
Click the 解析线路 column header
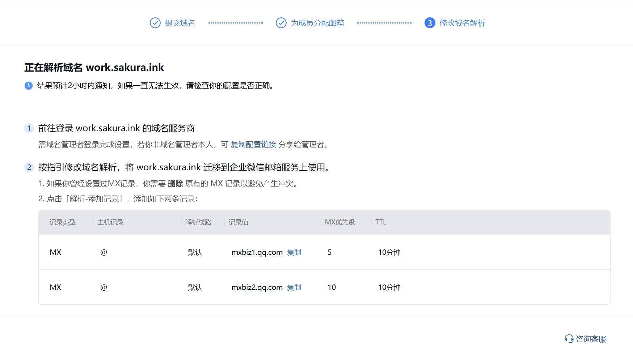[198, 222]
